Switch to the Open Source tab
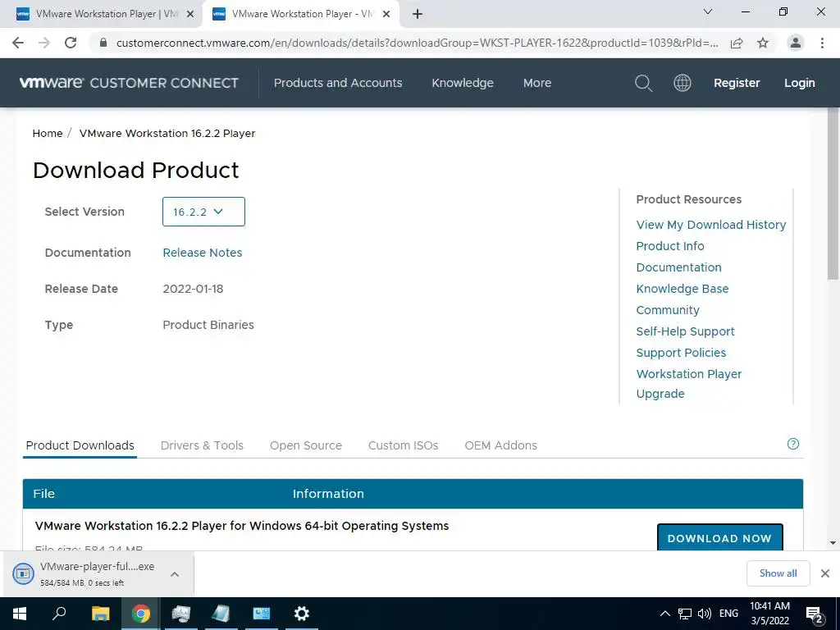This screenshot has height=630, width=840. [x=305, y=445]
